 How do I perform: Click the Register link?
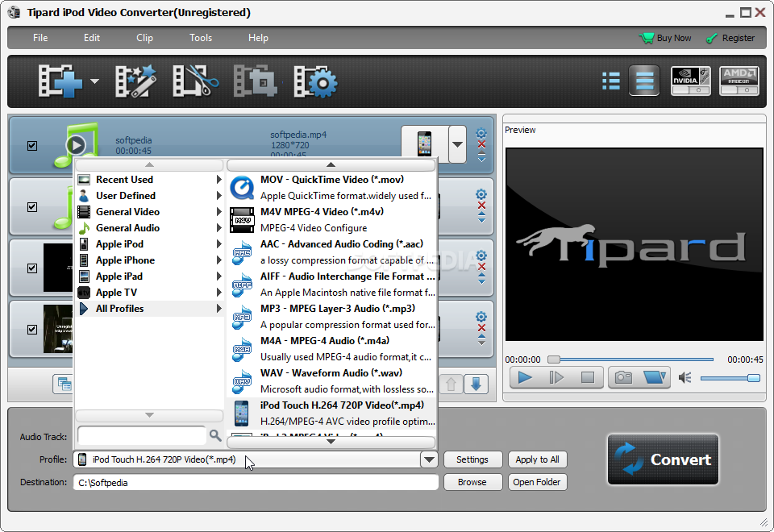tap(730, 38)
